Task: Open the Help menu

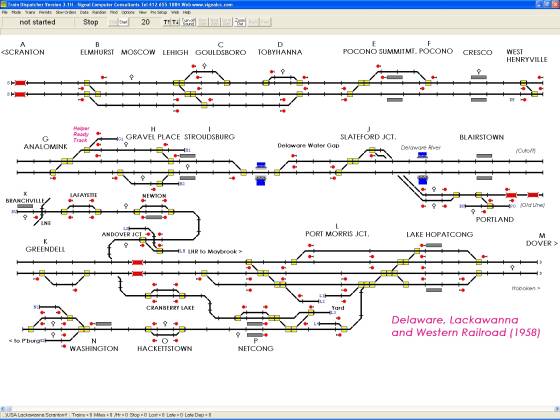Action: coord(187,12)
